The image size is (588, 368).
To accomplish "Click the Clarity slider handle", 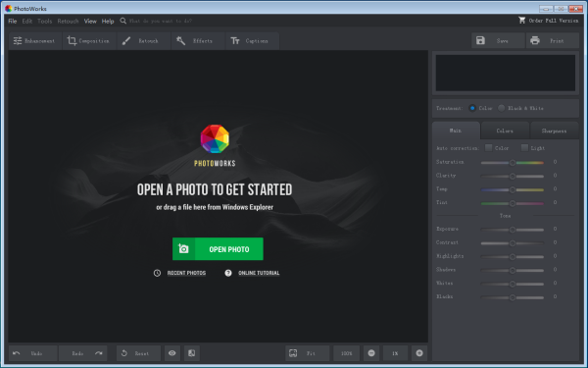I will [x=513, y=176].
